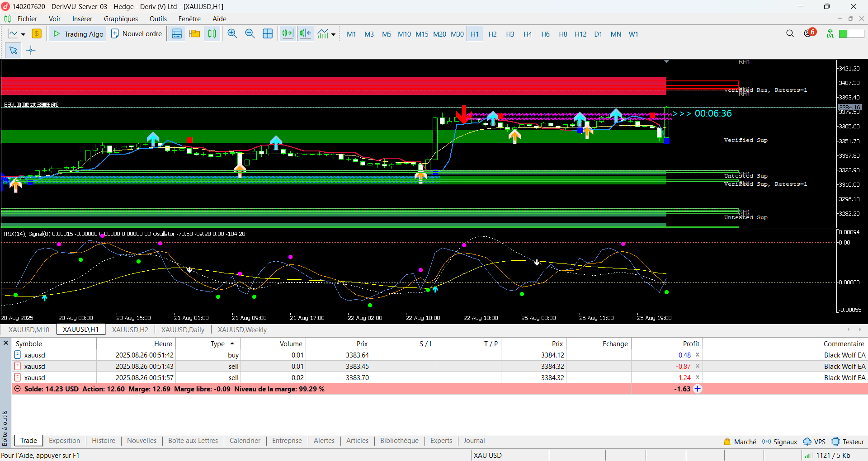The width and height of the screenshot is (868, 461).
Task: Click the search magnifier icon
Action: click(x=790, y=33)
